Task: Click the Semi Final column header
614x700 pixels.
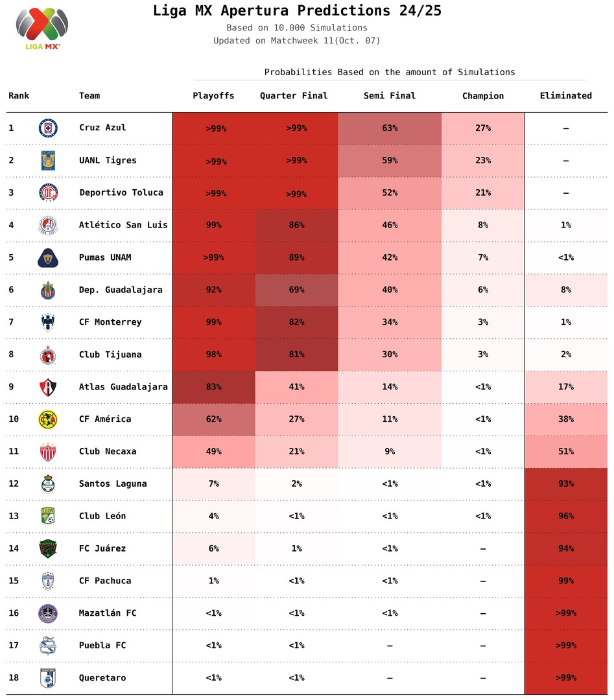Action: coord(390,96)
